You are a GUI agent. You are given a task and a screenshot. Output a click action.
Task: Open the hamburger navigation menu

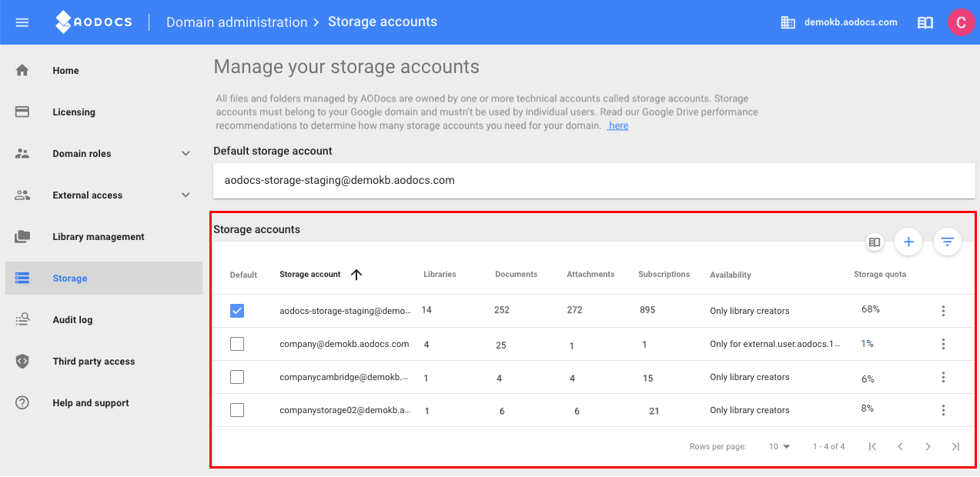click(22, 22)
